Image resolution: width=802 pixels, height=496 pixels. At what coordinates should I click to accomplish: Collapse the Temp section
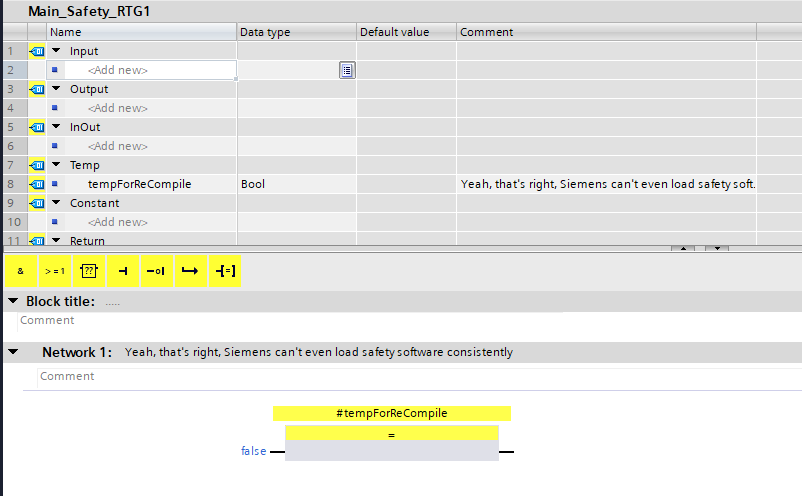tap(56, 164)
